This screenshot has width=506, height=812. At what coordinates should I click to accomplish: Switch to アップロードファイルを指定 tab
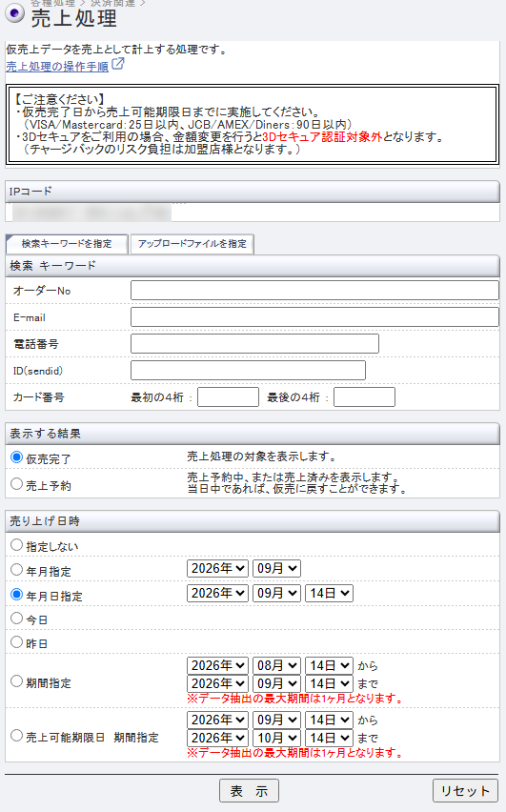192,244
